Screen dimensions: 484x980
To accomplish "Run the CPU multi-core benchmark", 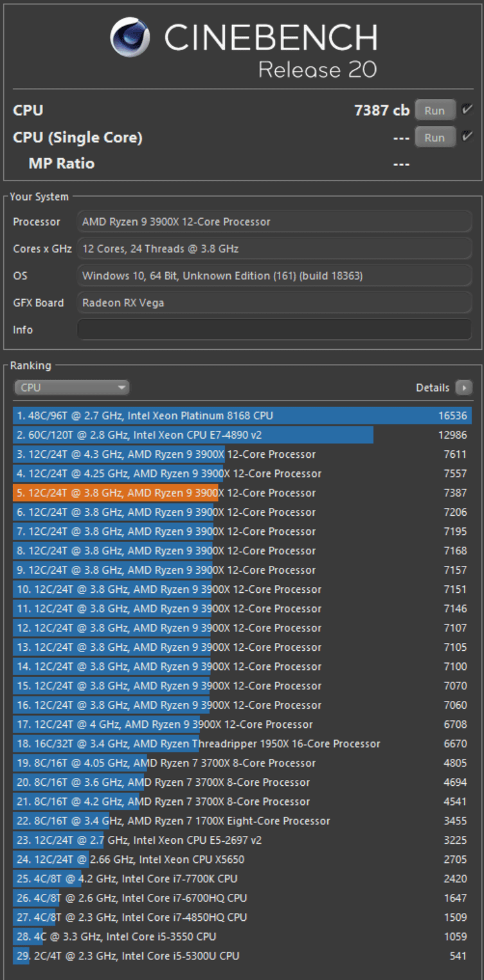I will pos(435,110).
